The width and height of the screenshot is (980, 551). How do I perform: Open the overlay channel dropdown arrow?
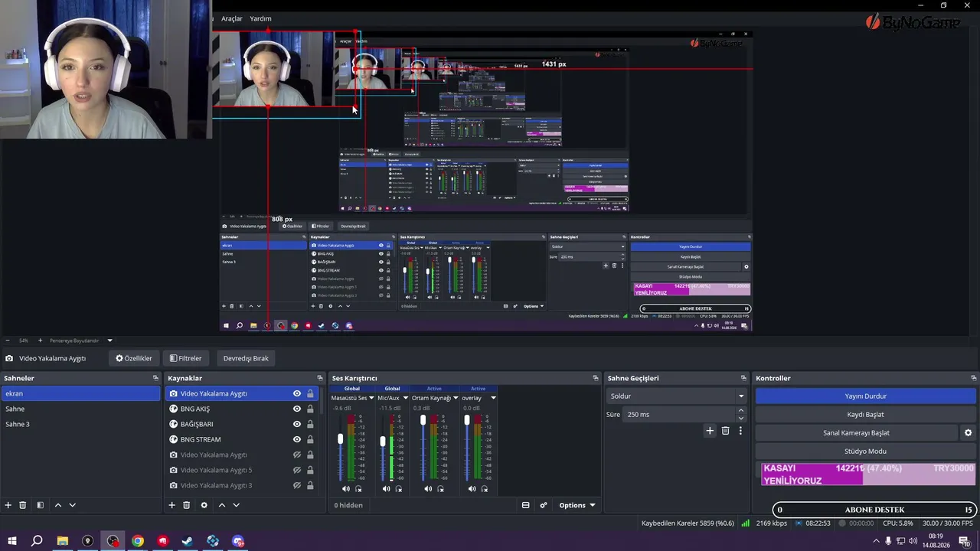tap(493, 398)
